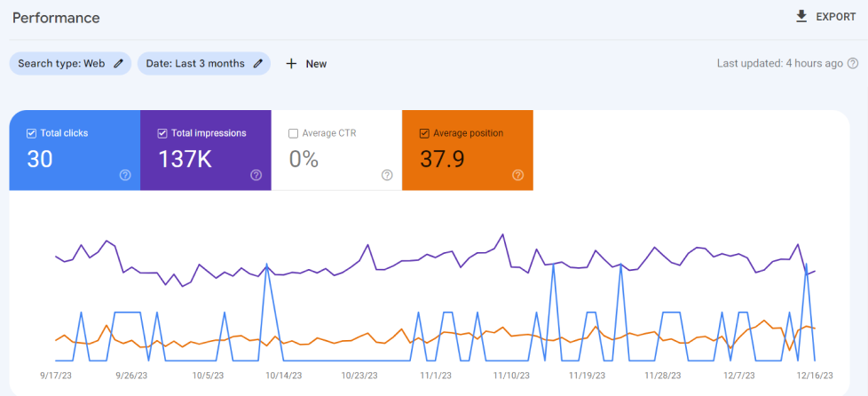Click help icon on Total impressions card
This screenshot has height=396, width=868.
click(x=256, y=175)
